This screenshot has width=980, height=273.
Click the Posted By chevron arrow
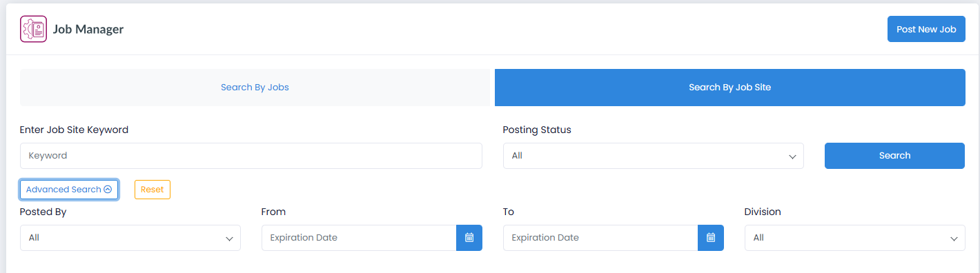pos(229,239)
